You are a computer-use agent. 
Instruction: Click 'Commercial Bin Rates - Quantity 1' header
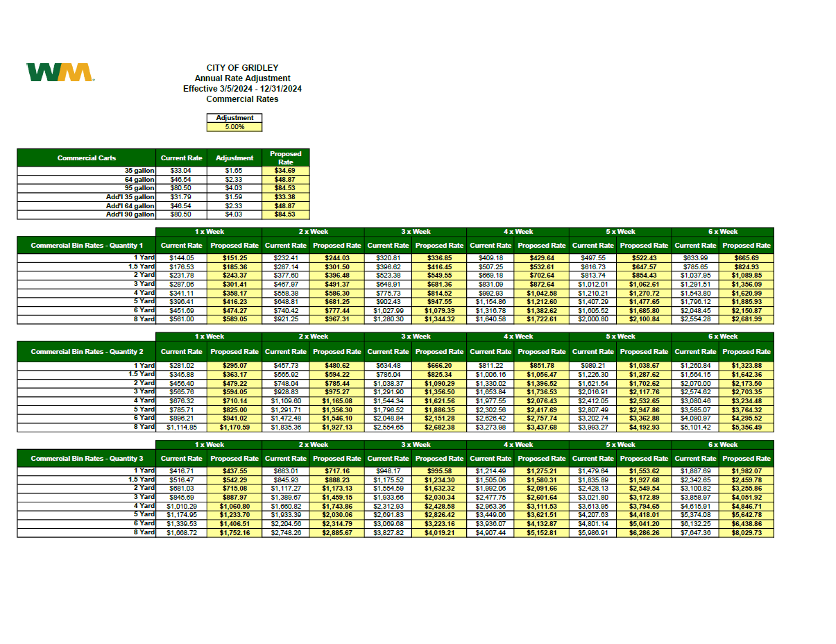coord(87,246)
